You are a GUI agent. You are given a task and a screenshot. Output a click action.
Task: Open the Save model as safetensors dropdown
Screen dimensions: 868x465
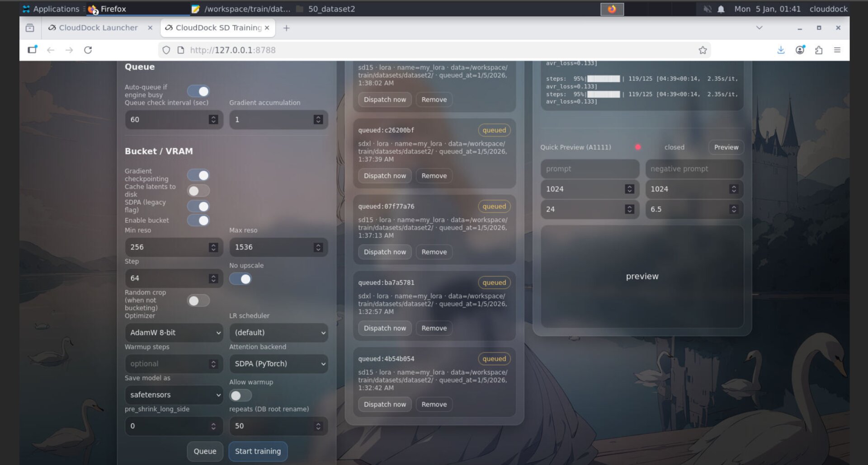(x=174, y=395)
